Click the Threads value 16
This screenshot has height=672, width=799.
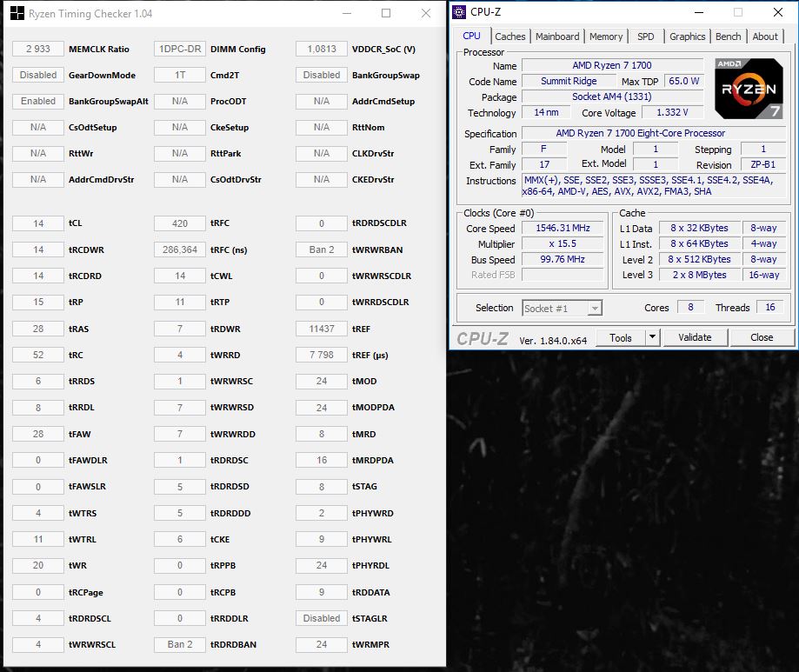(770, 307)
